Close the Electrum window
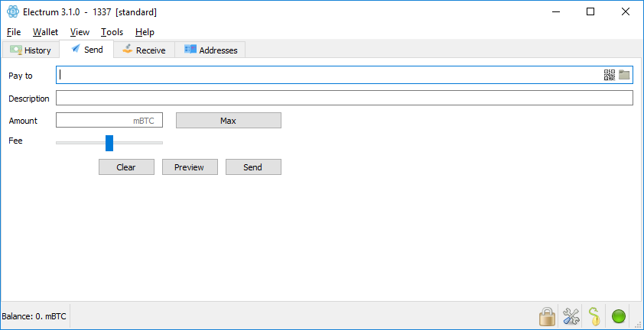 (625, 12)
